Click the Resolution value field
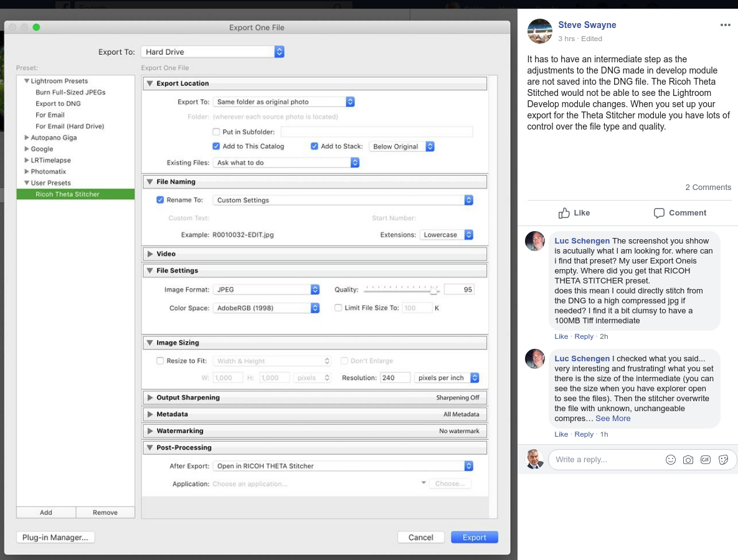 click(395, 377)
